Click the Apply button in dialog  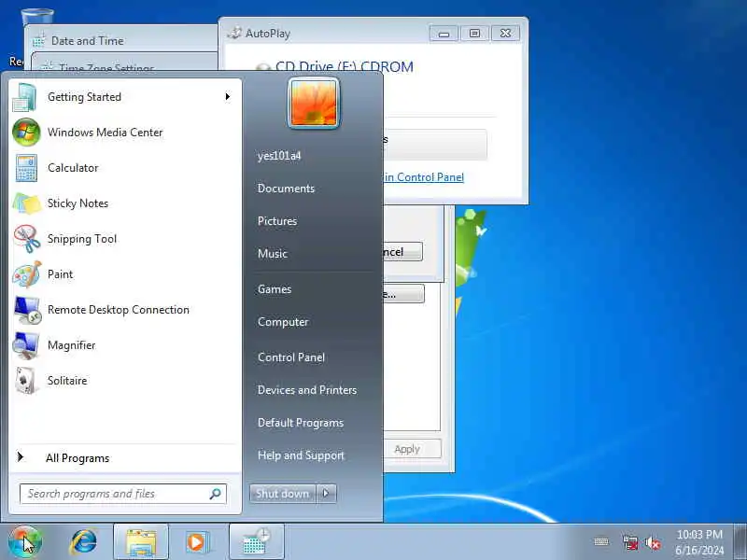[412, 449]
